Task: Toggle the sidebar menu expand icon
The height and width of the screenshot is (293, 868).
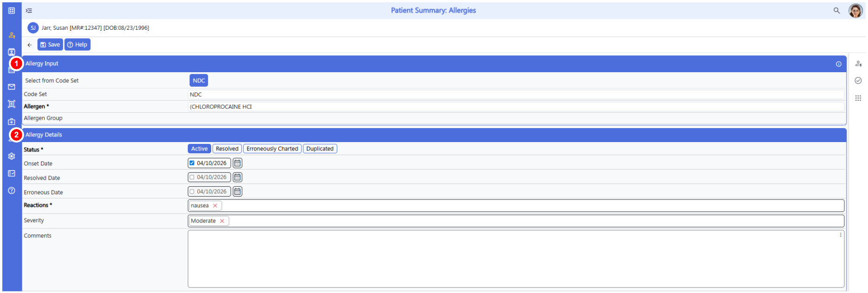Action: coord(29,10)
